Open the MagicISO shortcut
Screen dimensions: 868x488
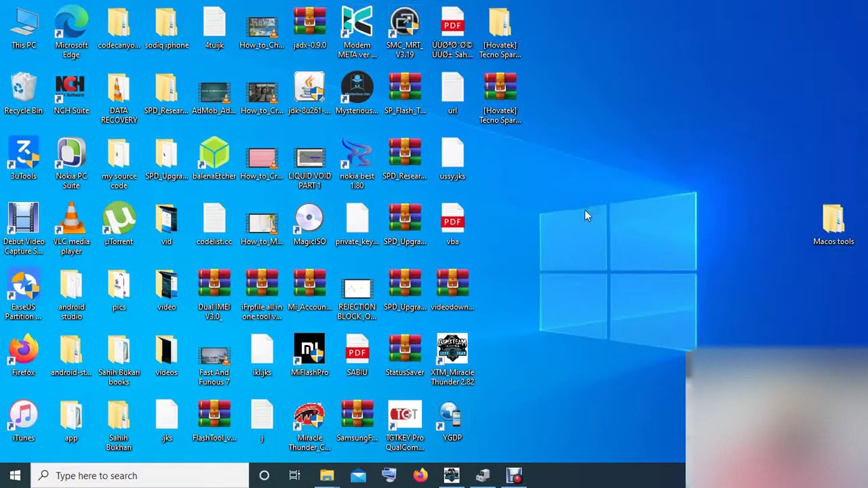(310, 224)
